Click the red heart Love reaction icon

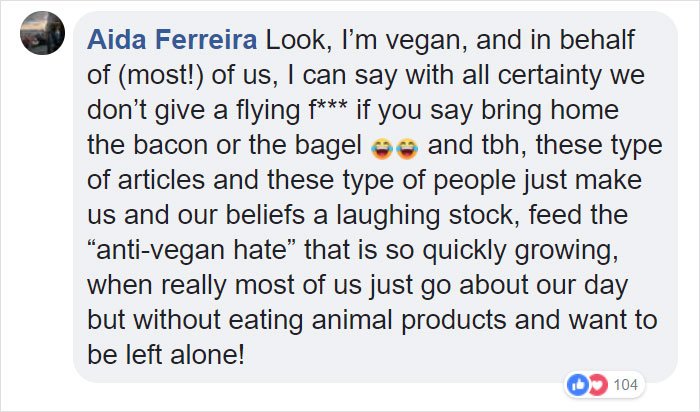(x=598, y=384)
